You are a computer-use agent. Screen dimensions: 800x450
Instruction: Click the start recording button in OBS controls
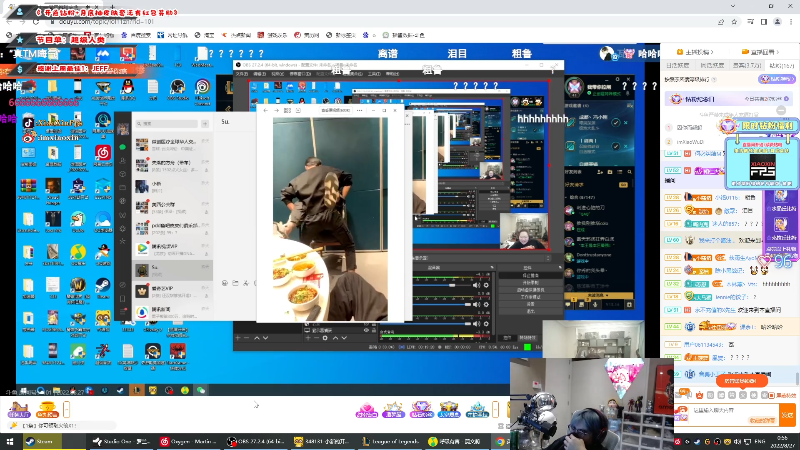[x=531, y=283]
